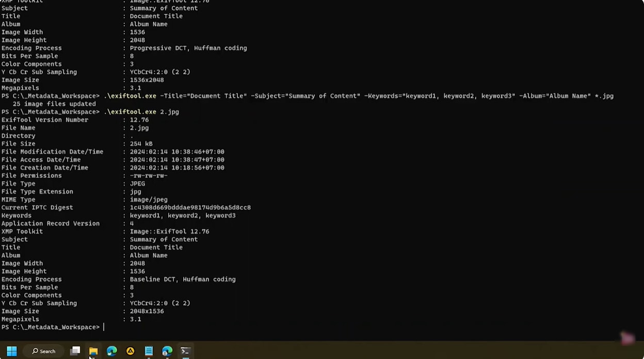The height and width of the screenshot is (359, 644).
Task: Switch to the Terminal taskbar icon
Action: [185, 351]
